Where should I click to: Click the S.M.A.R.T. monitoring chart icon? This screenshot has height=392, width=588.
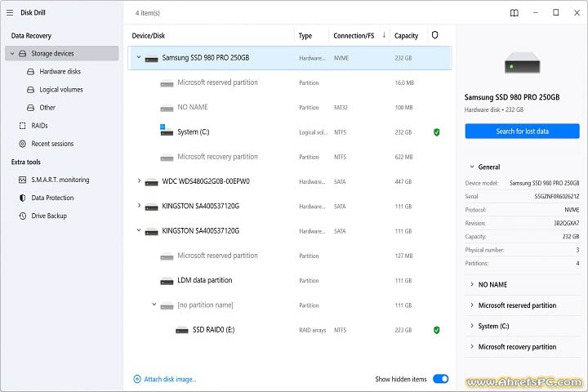point(23,180)
